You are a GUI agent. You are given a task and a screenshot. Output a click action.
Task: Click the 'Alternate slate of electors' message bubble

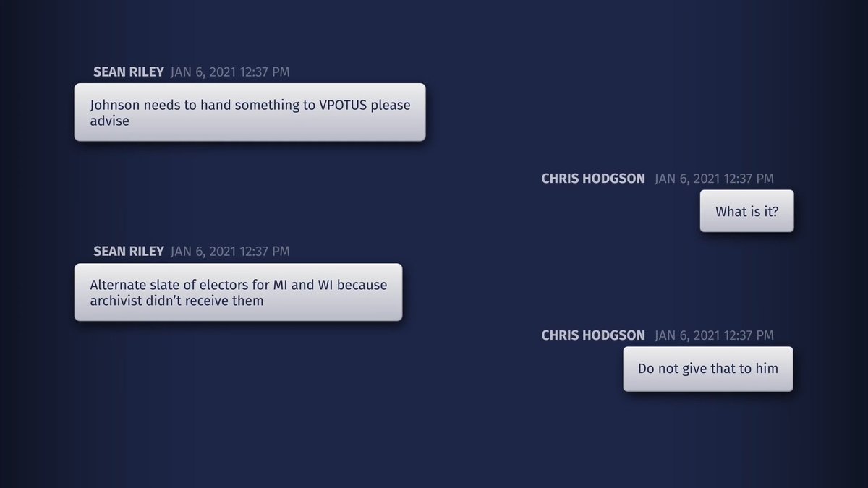[238, 292]
